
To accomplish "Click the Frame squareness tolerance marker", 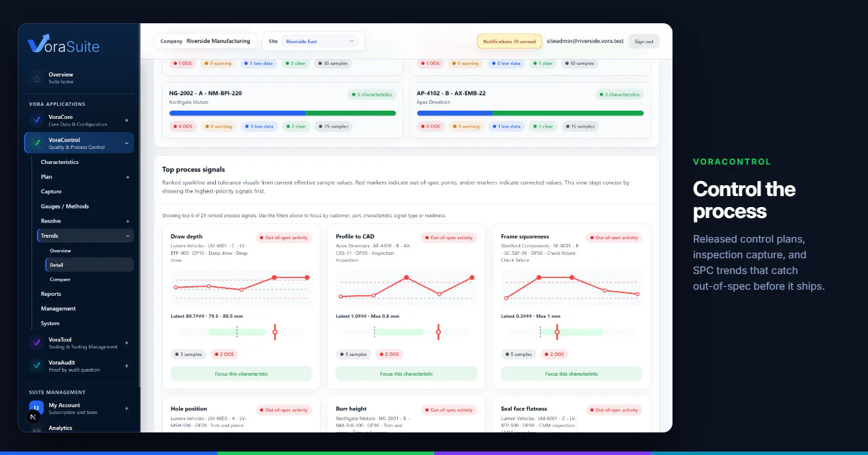I will point(557,332).
